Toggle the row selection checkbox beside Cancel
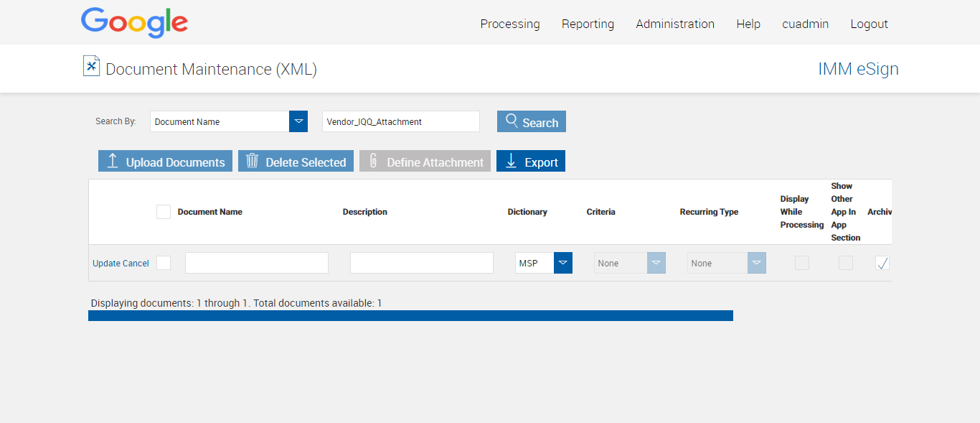 click(164, 263)
